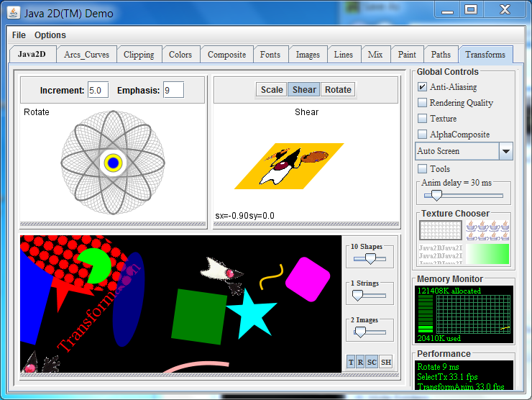The image size is (532, 400).
Task: Turn on AlphaComposite checkbox
Action: [x=422, y=134]
